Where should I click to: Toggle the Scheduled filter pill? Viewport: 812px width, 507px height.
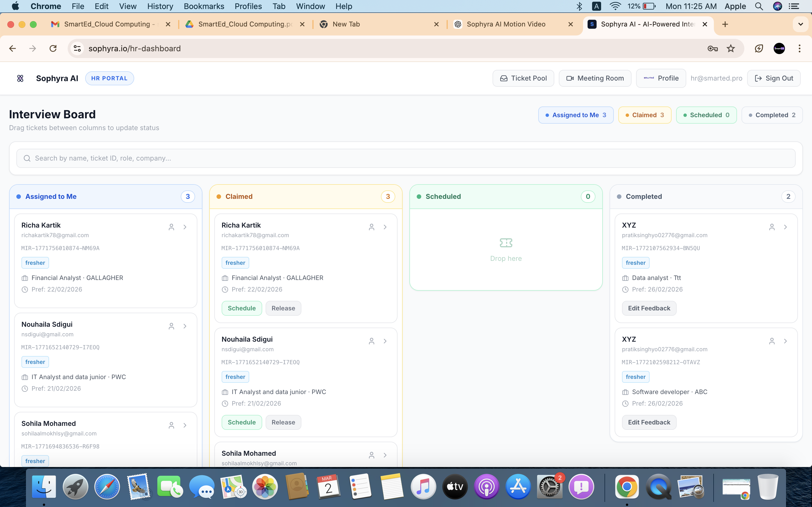706,115
